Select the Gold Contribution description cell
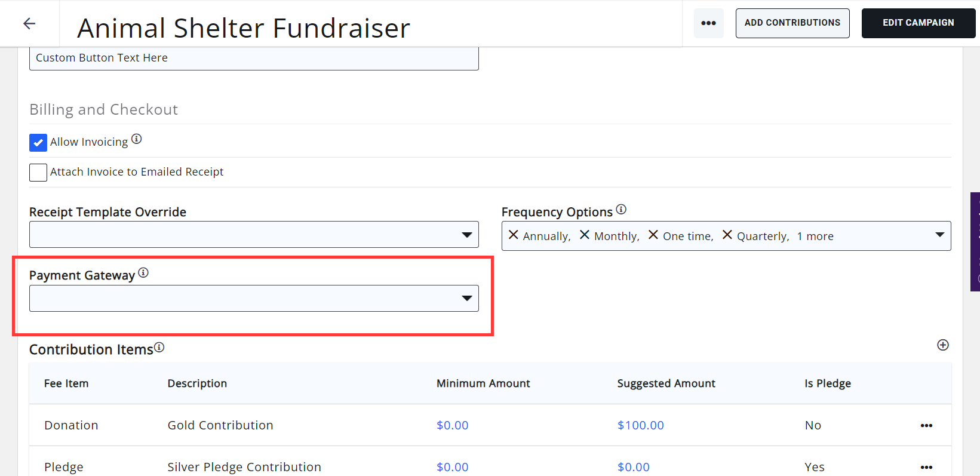 pos(220,425)
